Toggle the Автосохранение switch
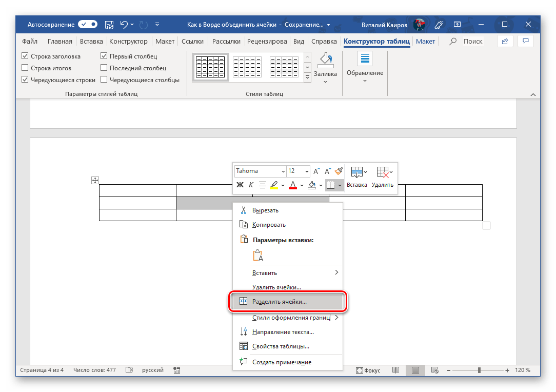Image resolution: width=556 pixels, height=392 pixels. pos(88,24)
